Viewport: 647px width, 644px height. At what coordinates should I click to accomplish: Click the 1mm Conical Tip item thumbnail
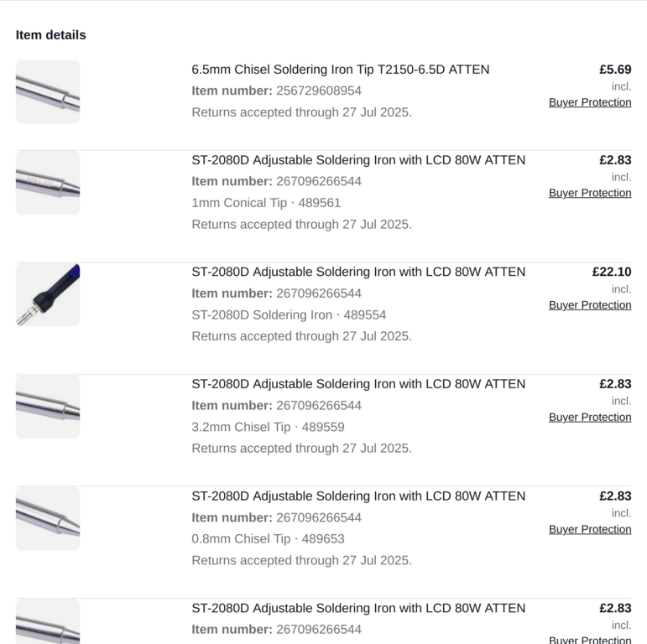[x=48, y=183]
